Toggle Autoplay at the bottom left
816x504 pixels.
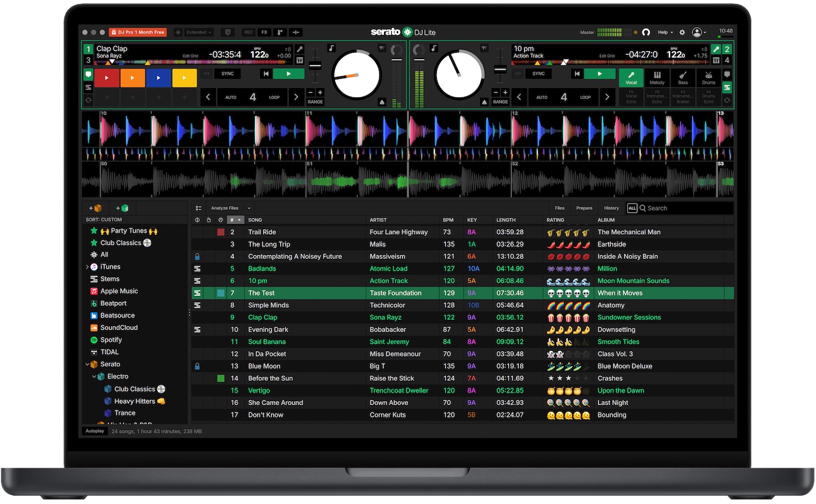coord(95,431)
